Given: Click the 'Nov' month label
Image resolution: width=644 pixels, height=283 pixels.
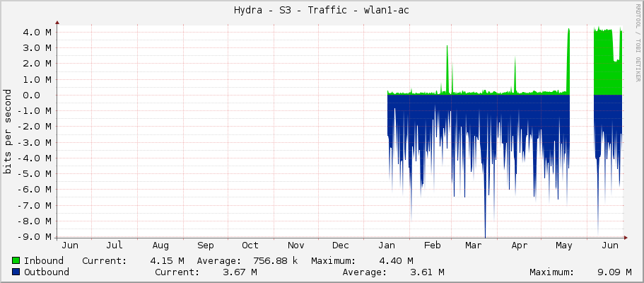Looking at the screenshot, I should click(295, 246).
